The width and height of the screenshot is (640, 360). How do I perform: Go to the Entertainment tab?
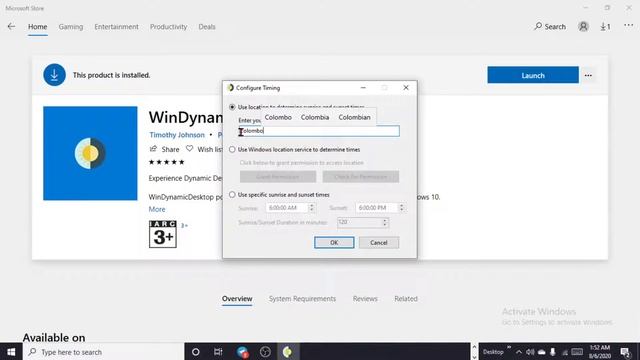116,27
